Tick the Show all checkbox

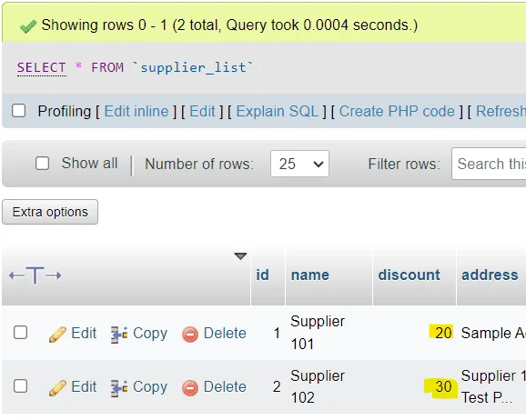(43, 164)
